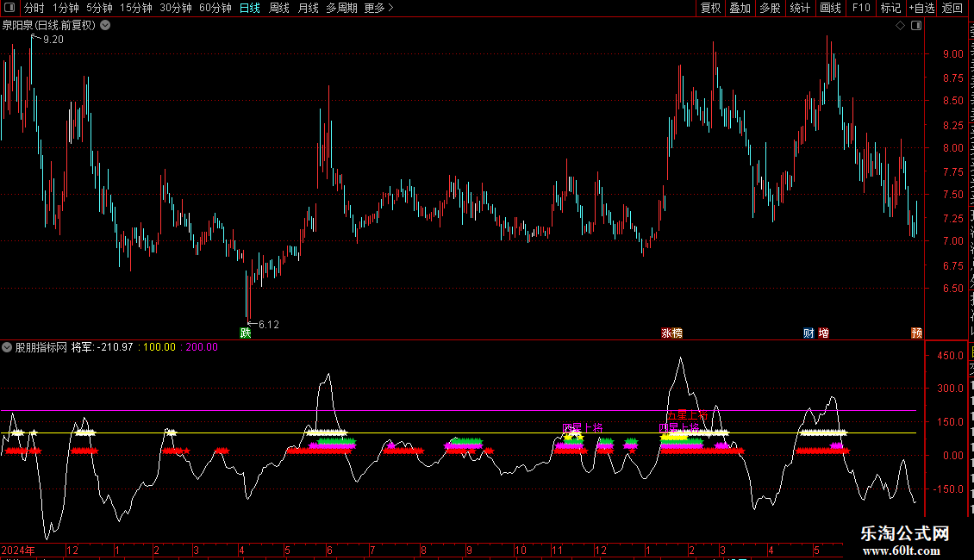Toggle the right side panel icon
Screen dimensions: 974x560
pyautogui.click(x=916, y=26)
